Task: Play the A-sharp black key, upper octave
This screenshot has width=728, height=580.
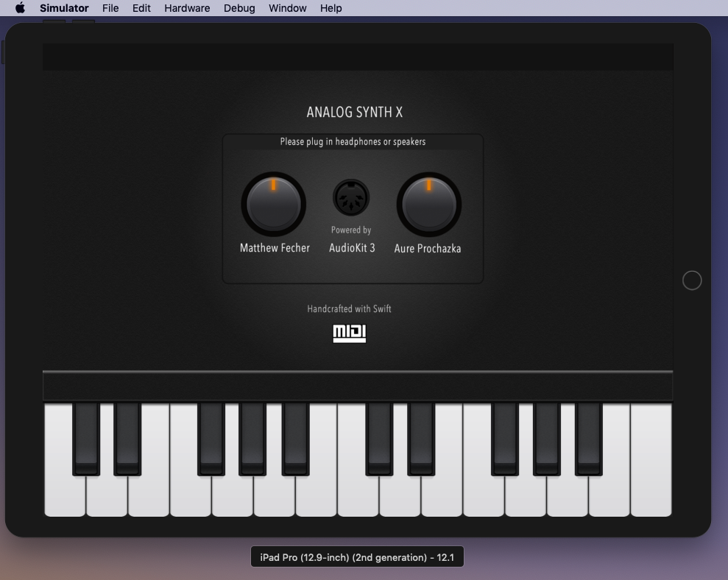Action: 588,439
